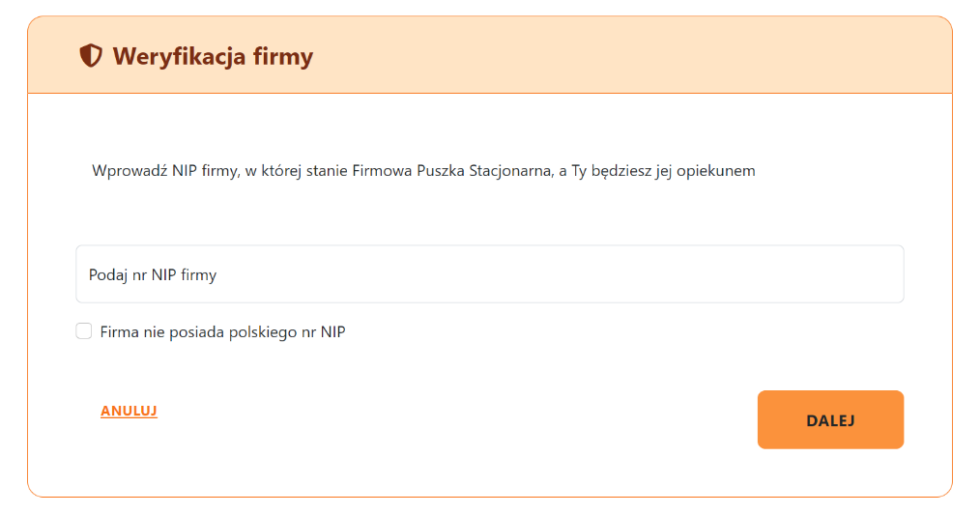Focus the Podaj nr NIP firmy field
This screenshot has height=514, width=980.
point(489,274)
